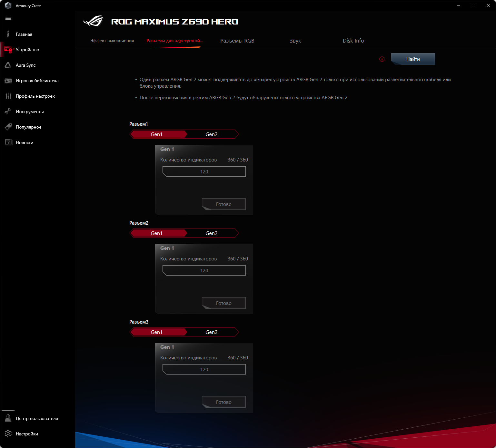Click the Armoury Crate app icon in title bar
Screen dimensions: 496x448
(8, 5)
